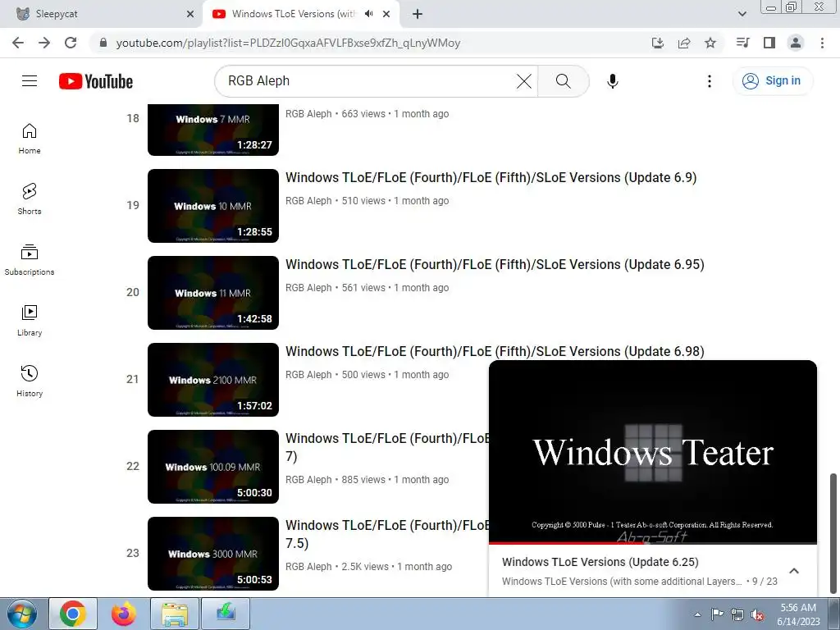Collapse the miniplayer playlist chevron
The width and height of the screenshot is (840, 630).
click(794, 571)
